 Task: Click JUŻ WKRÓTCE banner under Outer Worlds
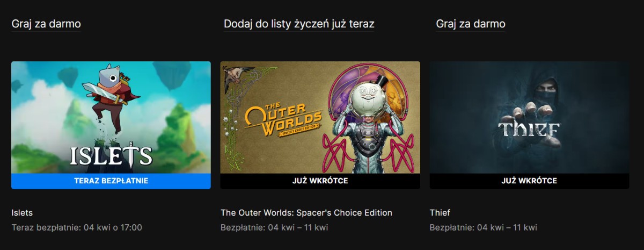[320, 181]
